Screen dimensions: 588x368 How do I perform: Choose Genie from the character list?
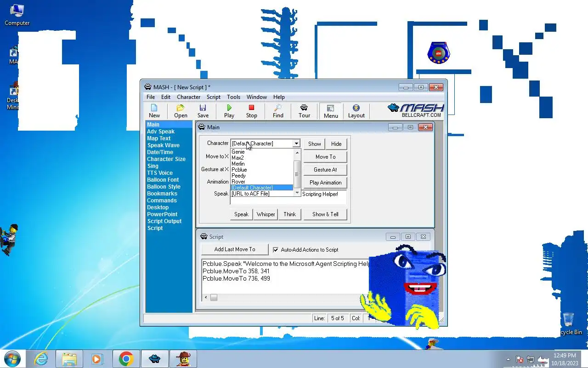tap(261, 152)
